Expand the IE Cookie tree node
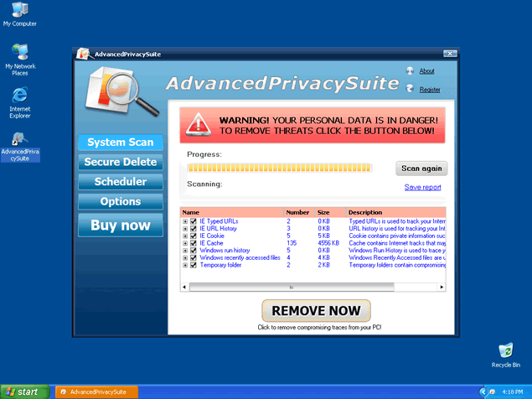 tap(185, 236)
